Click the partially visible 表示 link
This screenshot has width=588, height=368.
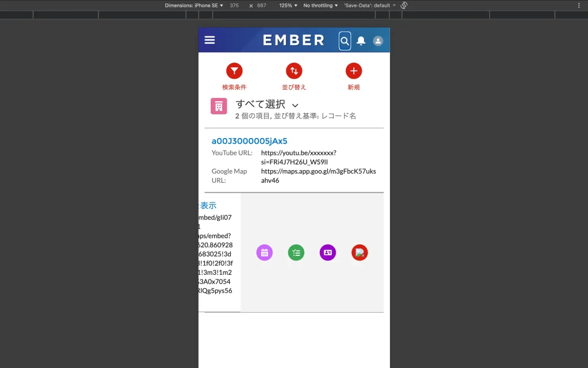pos(208,205)
